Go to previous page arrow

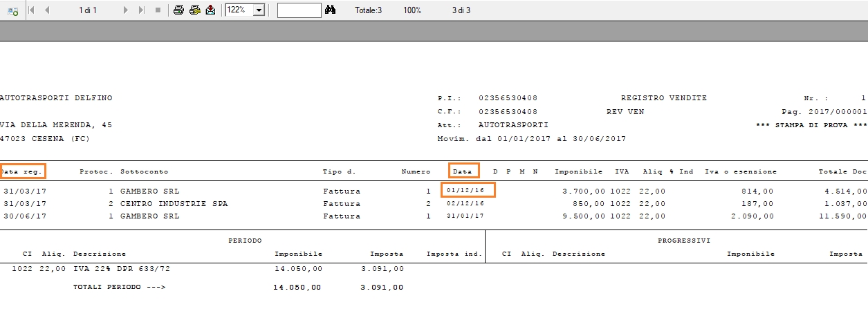click(x=47, y=11)
